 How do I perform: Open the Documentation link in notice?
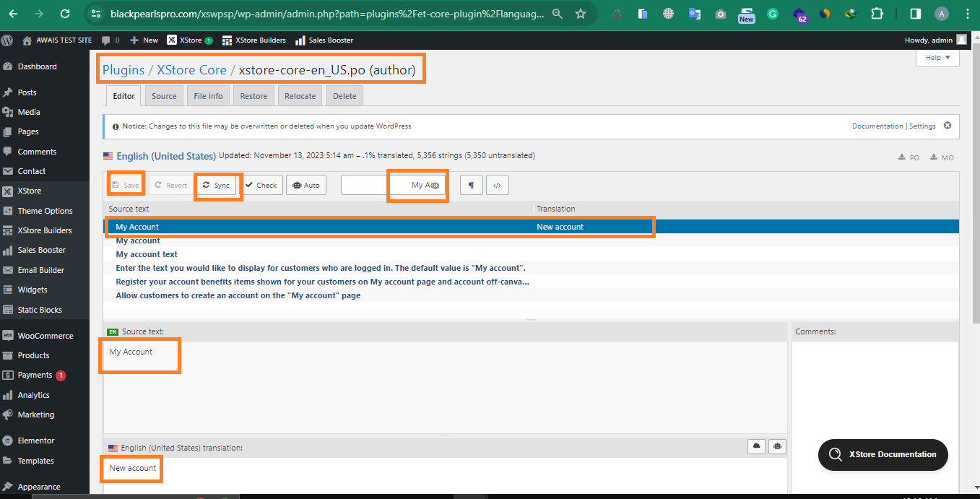877,126
